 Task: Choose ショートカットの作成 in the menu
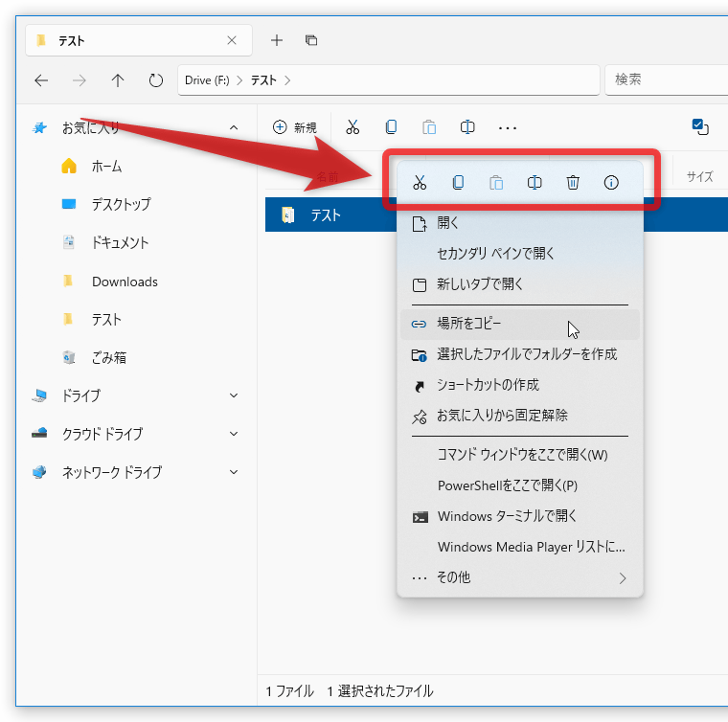pos(520,385)
